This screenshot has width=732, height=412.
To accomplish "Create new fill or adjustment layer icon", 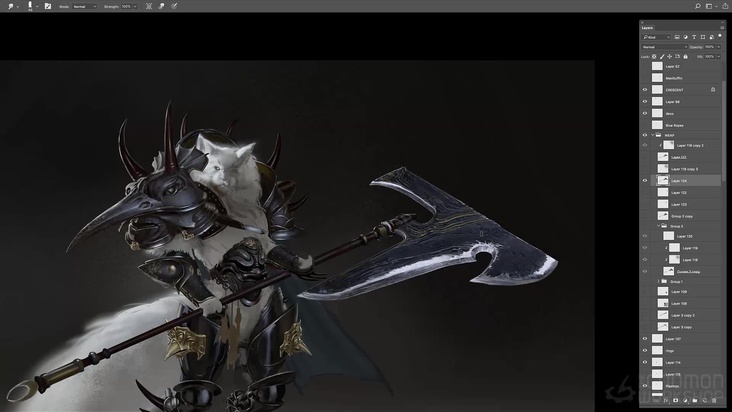I will [x=685, y=400].
